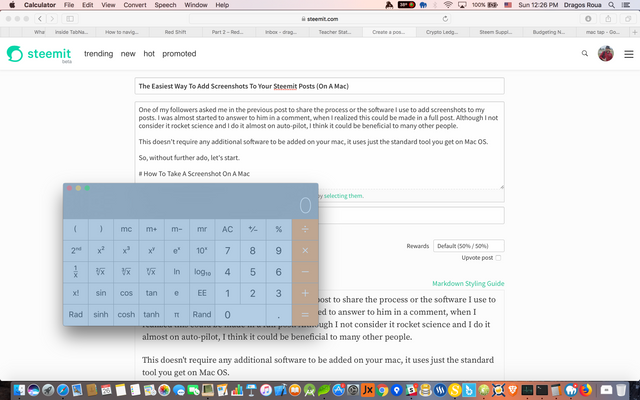This screenshot has height=400, width=640.
Task: Click the tanh button in Calculator
Action: tap(151, 314)
